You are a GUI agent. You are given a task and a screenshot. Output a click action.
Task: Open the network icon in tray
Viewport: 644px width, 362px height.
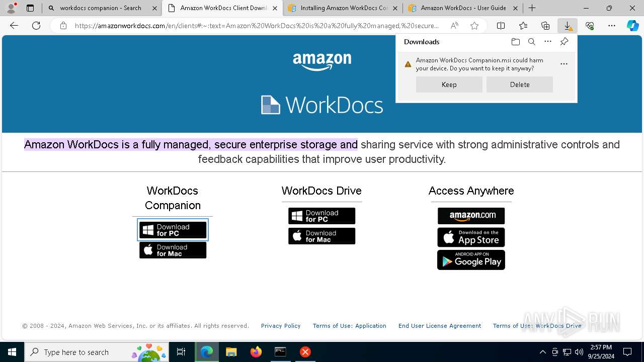567,352
